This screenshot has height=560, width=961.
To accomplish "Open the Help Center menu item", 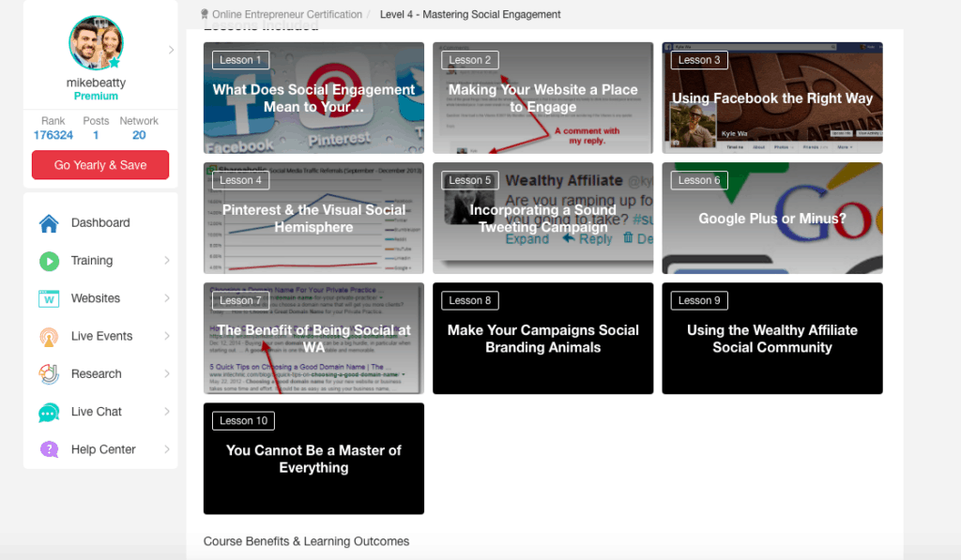I will 100,449.
